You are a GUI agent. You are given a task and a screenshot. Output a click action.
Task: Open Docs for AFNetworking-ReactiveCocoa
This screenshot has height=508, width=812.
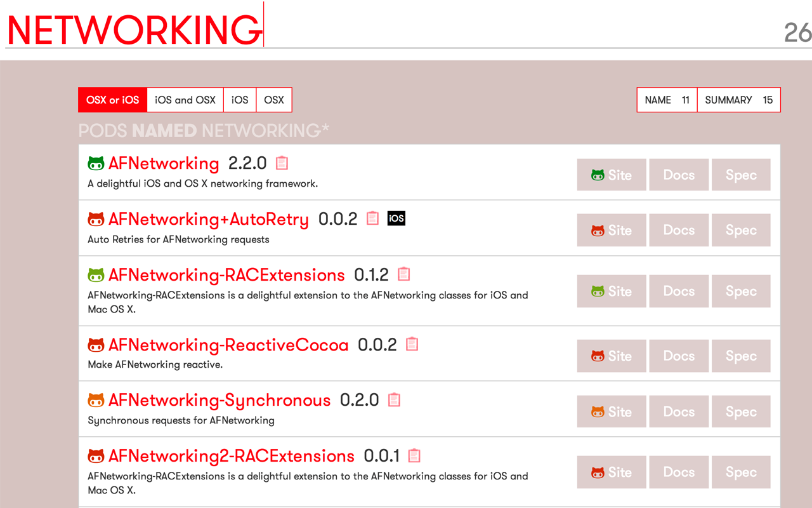click(x=679, y=356)
